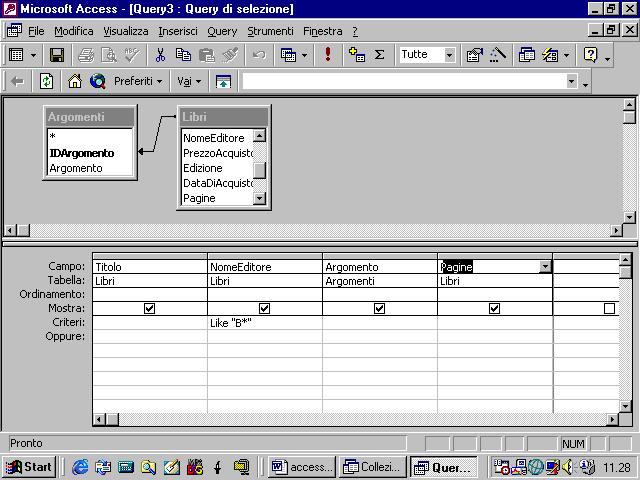Click the Web toolbar Back arrow
Screen dimensions: 640x480
[x=18, y=82]
